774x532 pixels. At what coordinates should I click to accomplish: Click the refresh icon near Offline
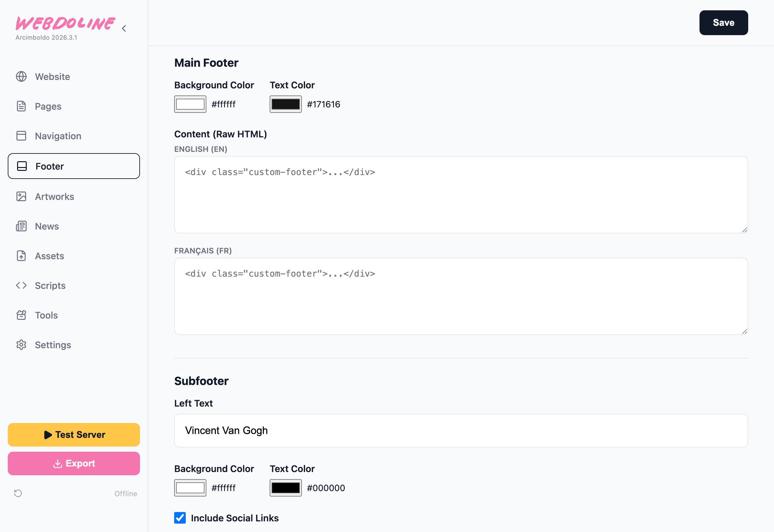pyautogui.click(x=18, y=493)
